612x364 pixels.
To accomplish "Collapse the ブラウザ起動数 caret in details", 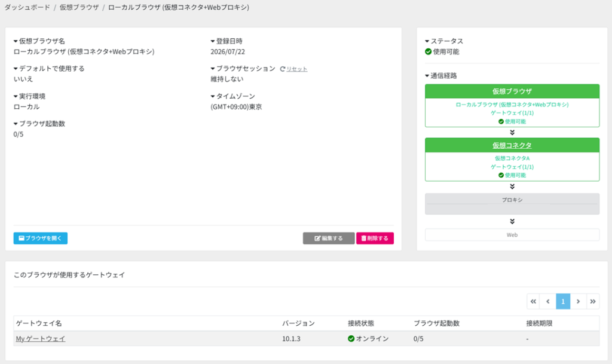I will pyautogui.click(x=16, y=124).
